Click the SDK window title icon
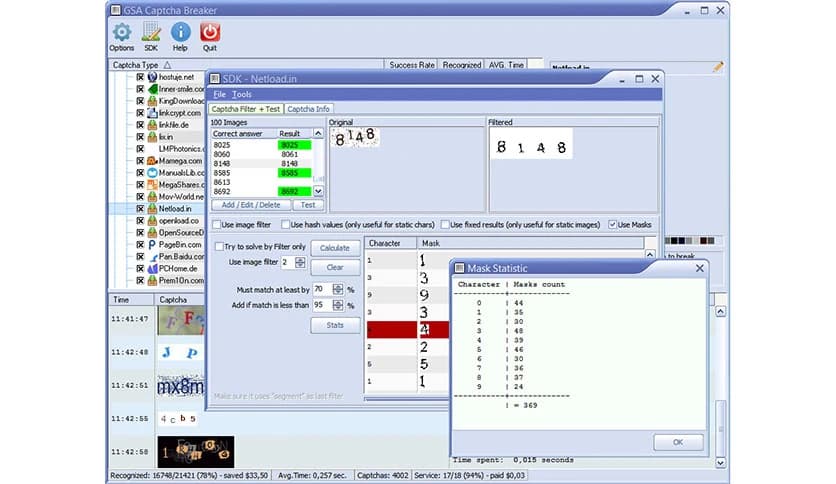The height and width of the screenshot is (484, 836). tap(215, 79)
